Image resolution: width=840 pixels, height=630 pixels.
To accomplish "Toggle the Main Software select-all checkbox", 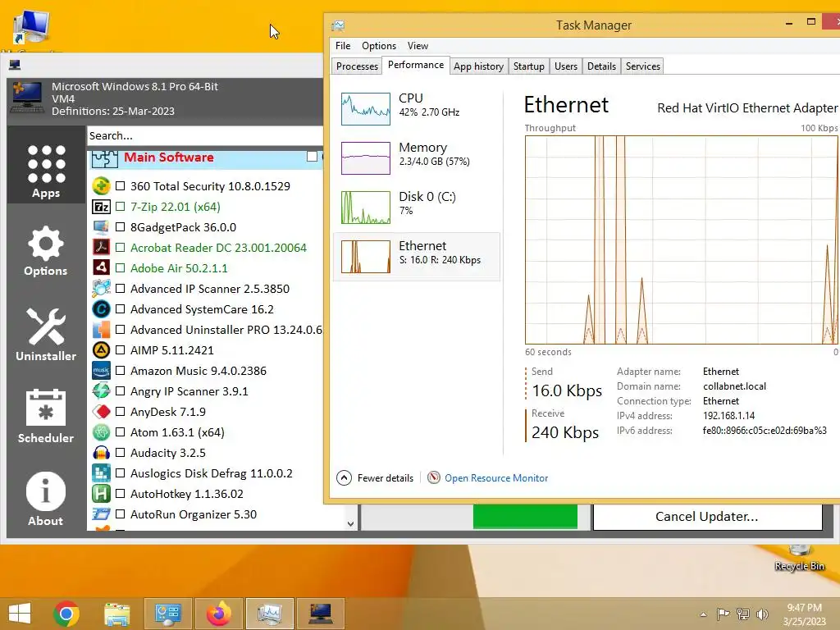I will (312, 157).
